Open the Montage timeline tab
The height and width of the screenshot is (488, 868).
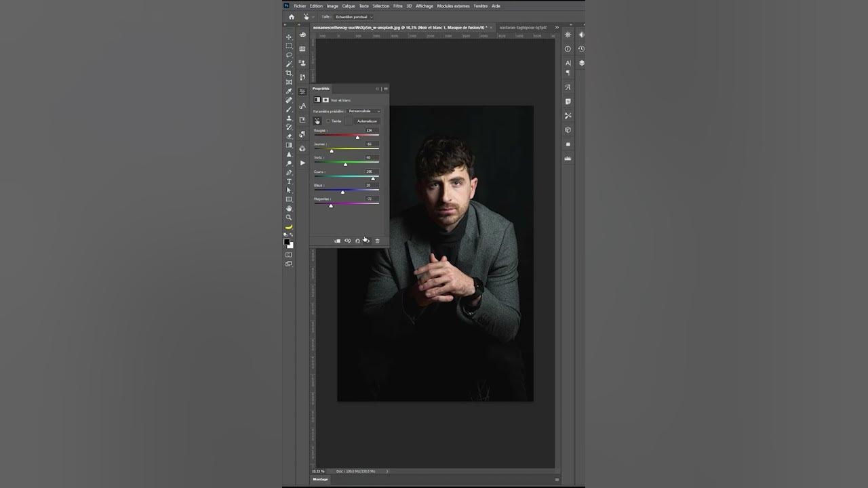(x=321, y=479)
